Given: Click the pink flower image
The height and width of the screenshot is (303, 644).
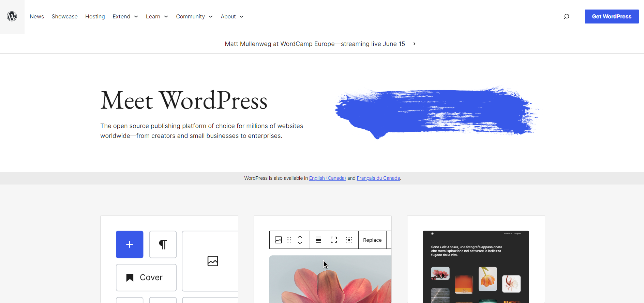Looking at the screenshot, I should coord(330,279).
